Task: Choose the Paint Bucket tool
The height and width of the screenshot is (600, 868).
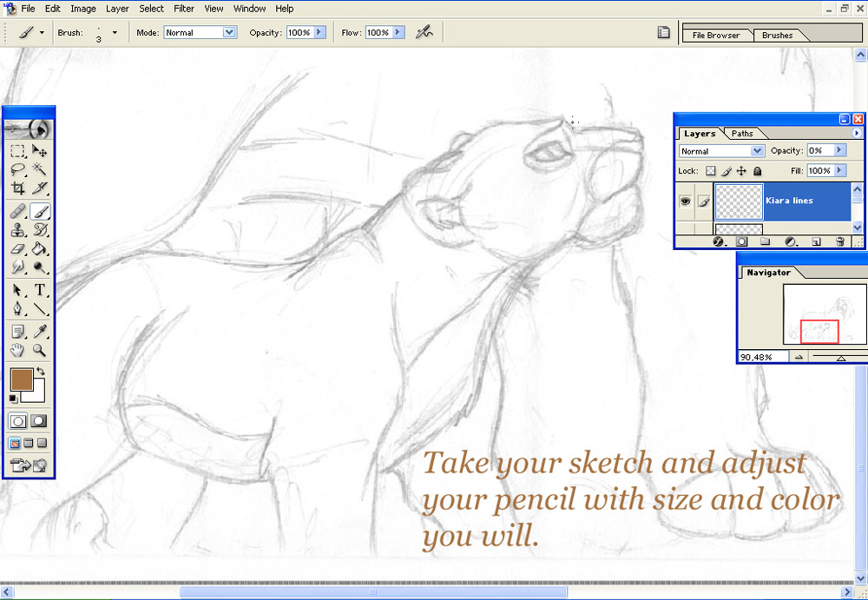Action: pos(39,248)
